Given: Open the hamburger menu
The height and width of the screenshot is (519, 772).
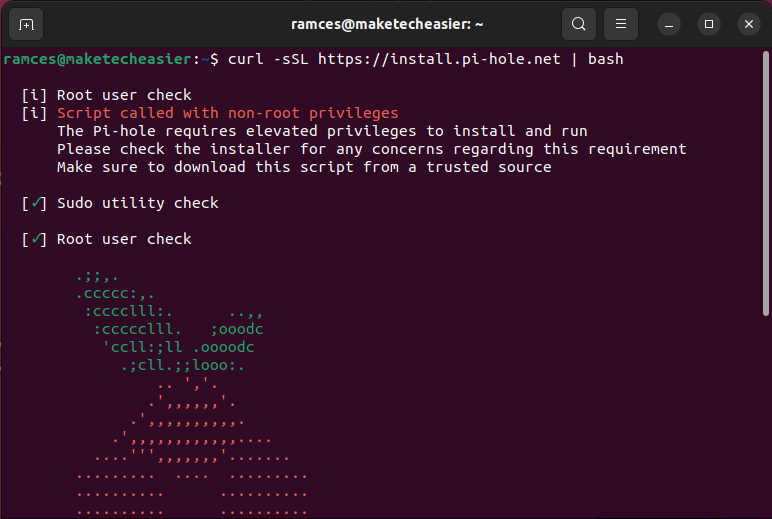Looking at the screenshot, I should point(621,24).
